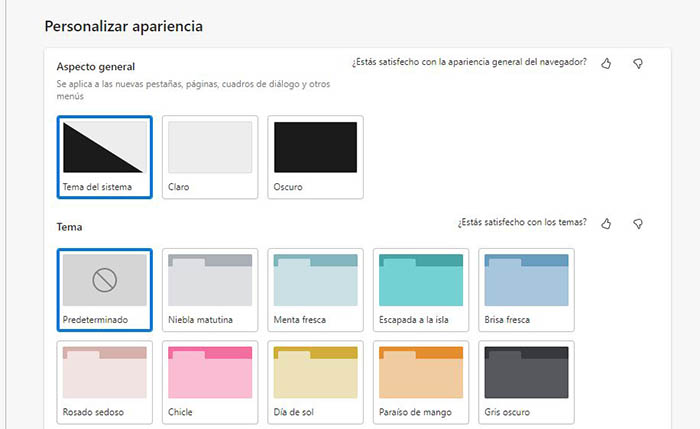The height and width of the screenshot is (429, 700).
Task: Apply the Gris oscuro theme
Action: click(x=527, y=381)
